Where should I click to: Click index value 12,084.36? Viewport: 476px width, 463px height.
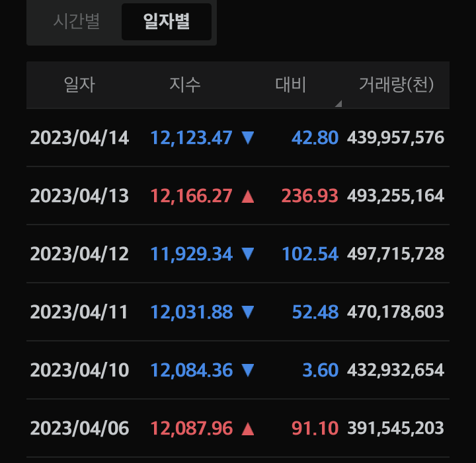tap(191, 371)
